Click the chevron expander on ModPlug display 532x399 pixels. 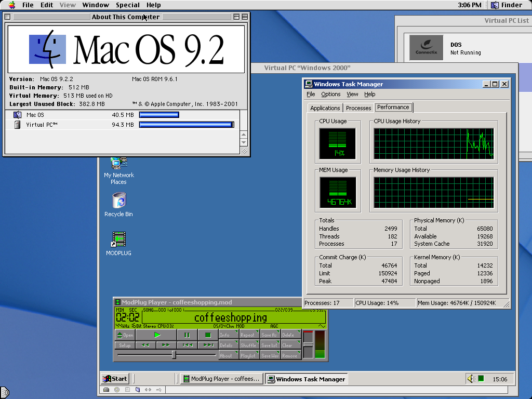322,326
